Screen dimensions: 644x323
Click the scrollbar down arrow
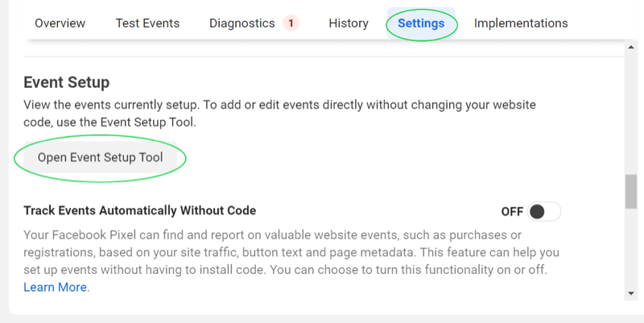click(631, 294)
